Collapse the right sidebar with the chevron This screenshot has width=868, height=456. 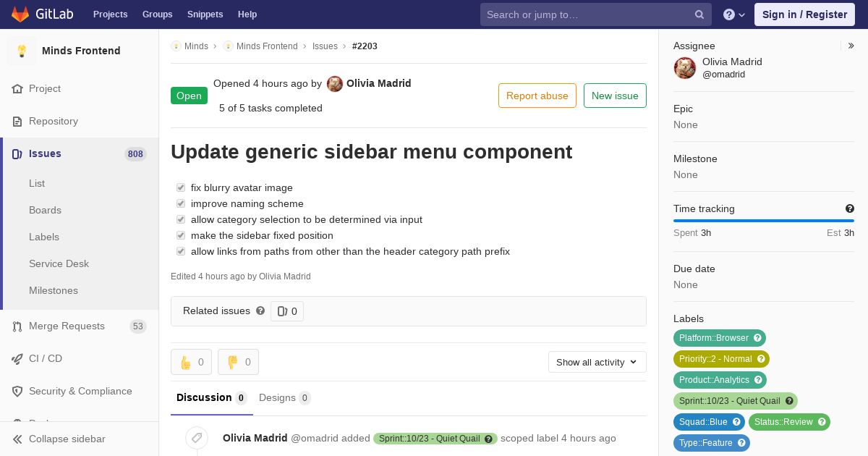coord(851,46)
